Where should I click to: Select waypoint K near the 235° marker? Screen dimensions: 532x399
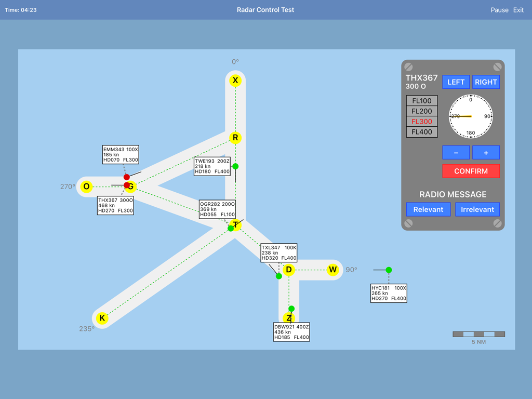click(102, 318)
